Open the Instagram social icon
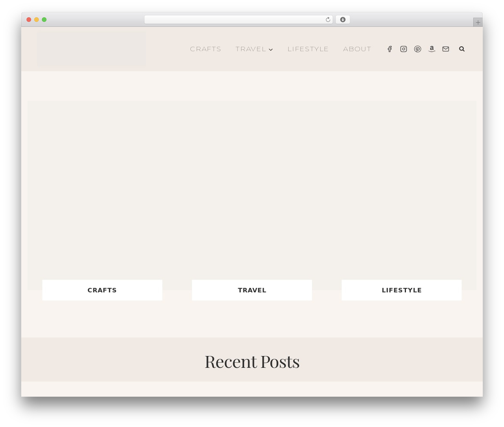 tap(404, 49)
